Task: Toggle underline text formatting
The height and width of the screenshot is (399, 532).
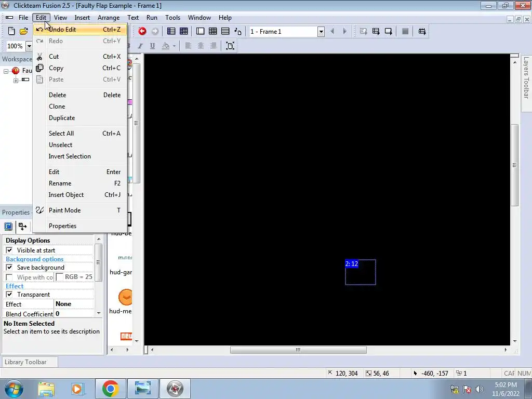Action: point(152,46)
